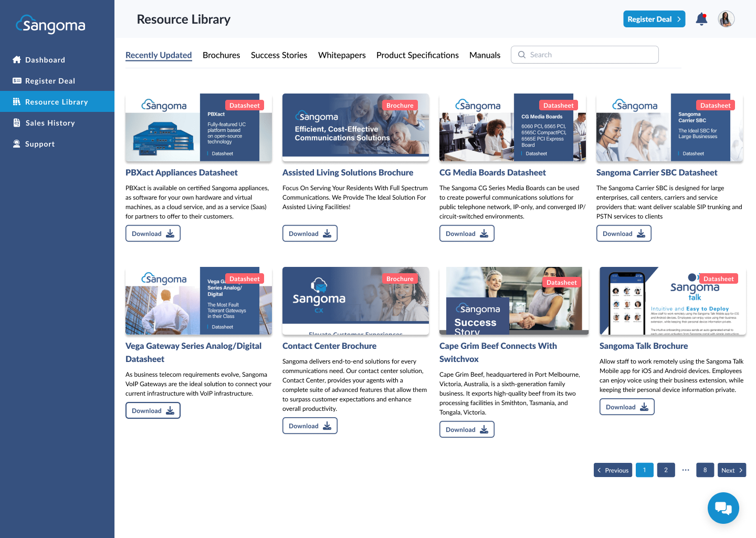Image resolution: width=756 pixels, height=538 pixels.
Task: Open Support via the headset icon
Action: click(x=17, y=143)
